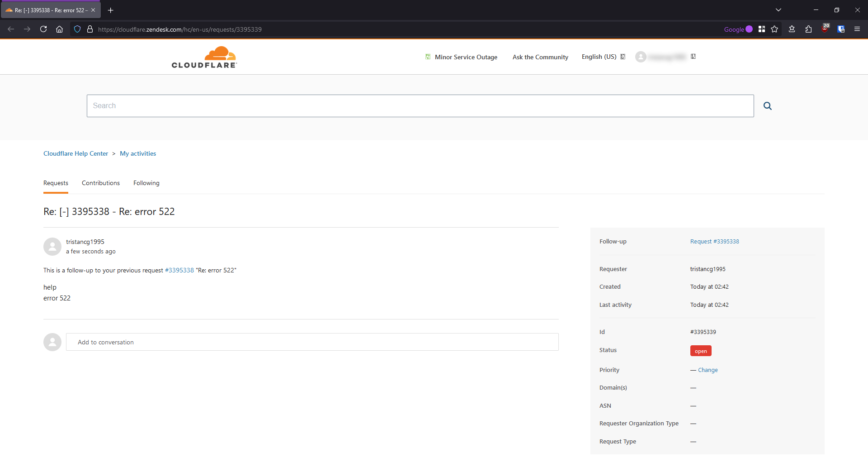The width and height of the screenshot is (868, 467).
Task: Click the browser home icon
Action: (x=59, y=29)
